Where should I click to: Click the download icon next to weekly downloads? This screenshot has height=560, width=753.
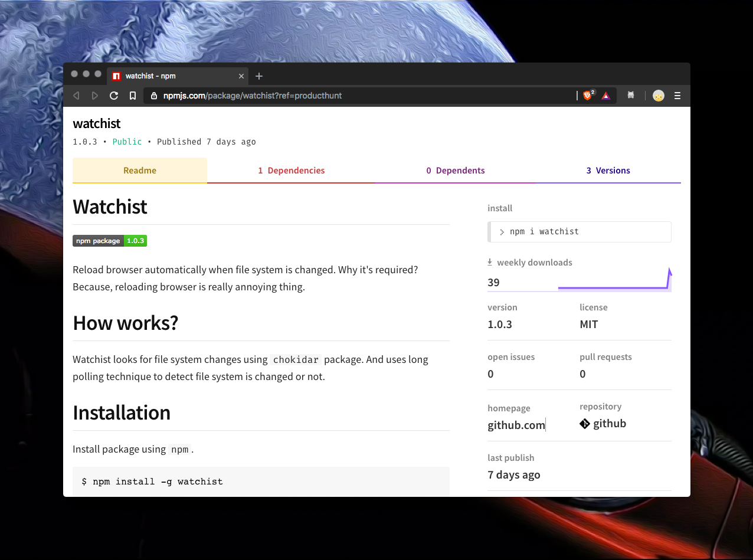pos(490,262)
